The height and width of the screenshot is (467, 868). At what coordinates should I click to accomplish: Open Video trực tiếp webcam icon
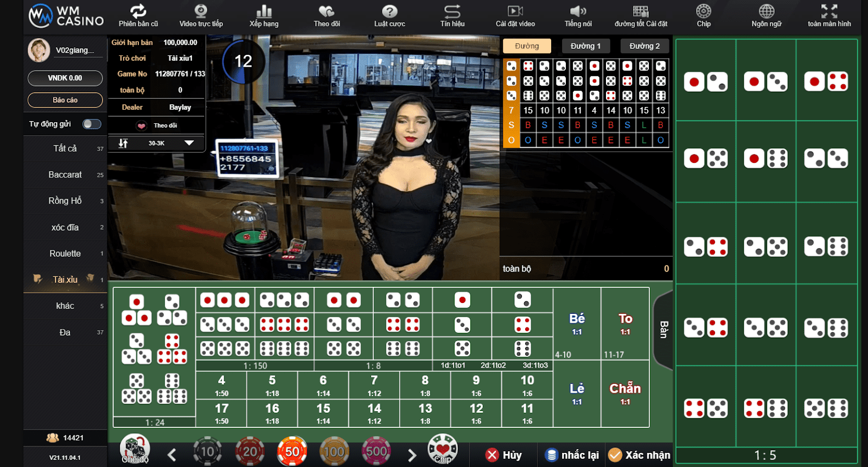[x=201, y=11]
